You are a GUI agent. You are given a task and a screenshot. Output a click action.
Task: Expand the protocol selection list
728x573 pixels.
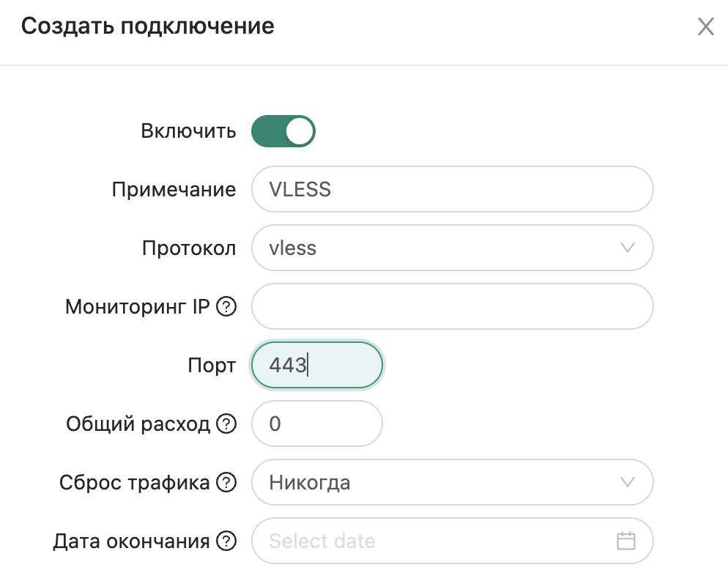453,248
